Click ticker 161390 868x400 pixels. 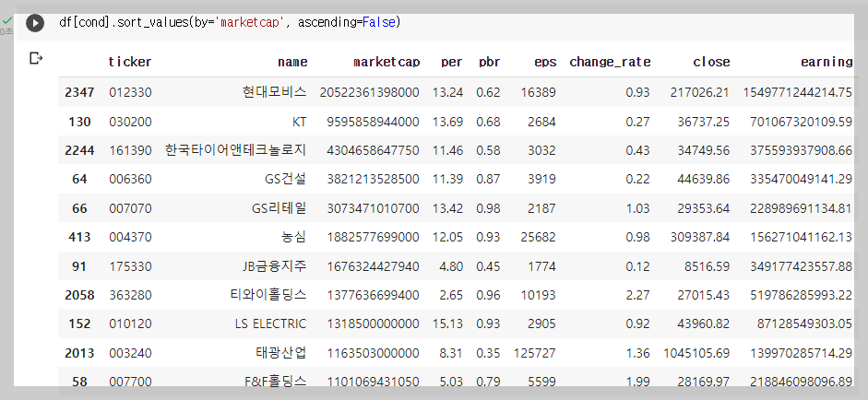(x=130, y=150)
